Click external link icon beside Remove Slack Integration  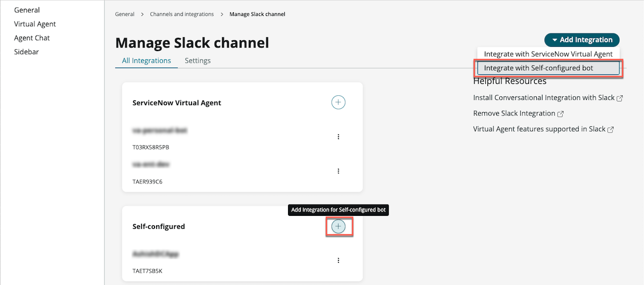(561, 114)
